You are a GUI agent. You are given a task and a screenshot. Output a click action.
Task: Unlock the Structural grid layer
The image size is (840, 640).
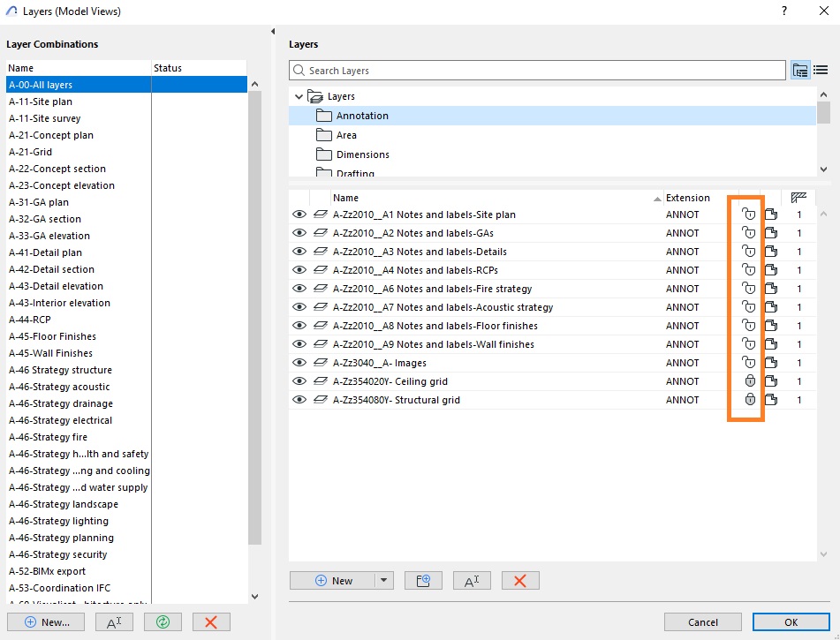point(750,400)
